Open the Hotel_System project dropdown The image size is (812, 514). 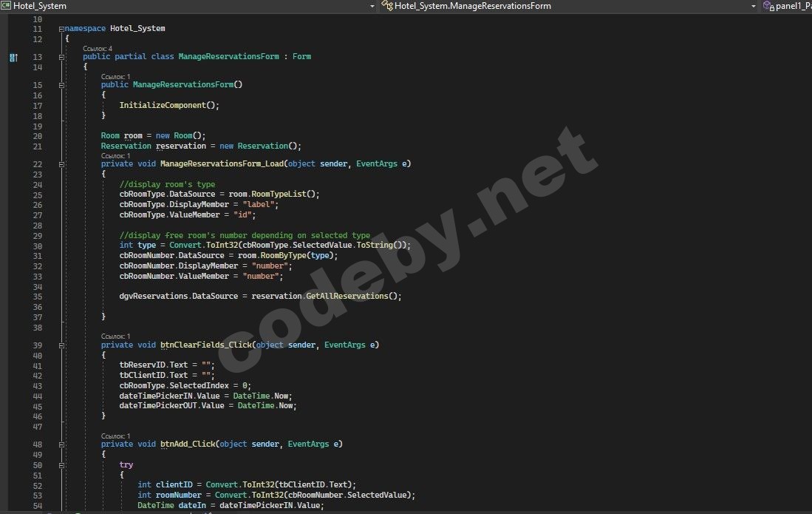tap(372, 6)
